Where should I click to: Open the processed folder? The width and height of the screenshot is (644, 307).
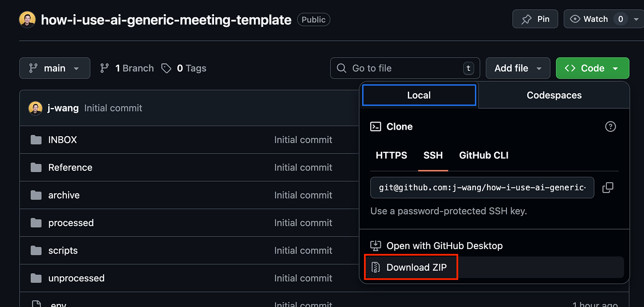71,223
